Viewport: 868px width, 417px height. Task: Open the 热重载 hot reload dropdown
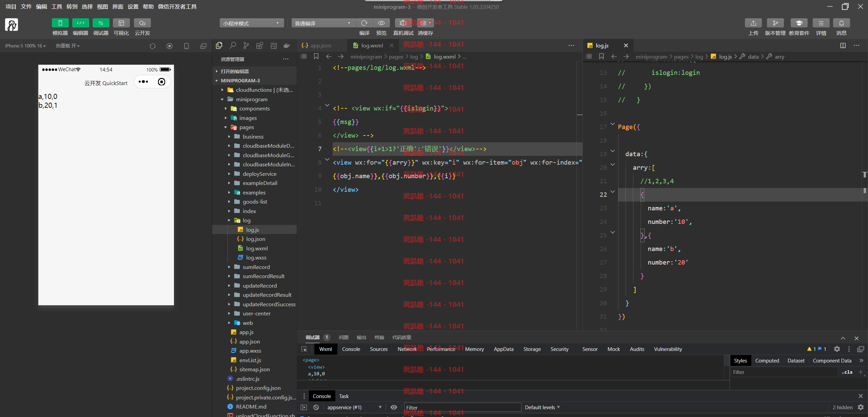67,46
